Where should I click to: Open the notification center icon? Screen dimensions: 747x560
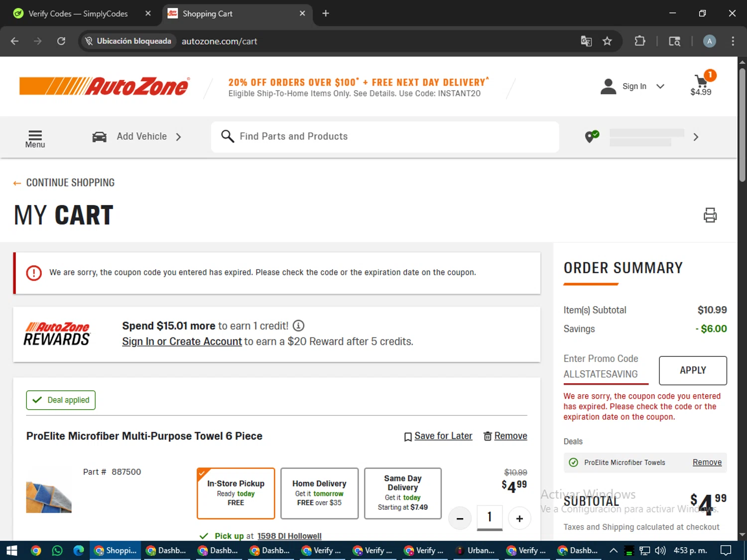click(726, 551)
